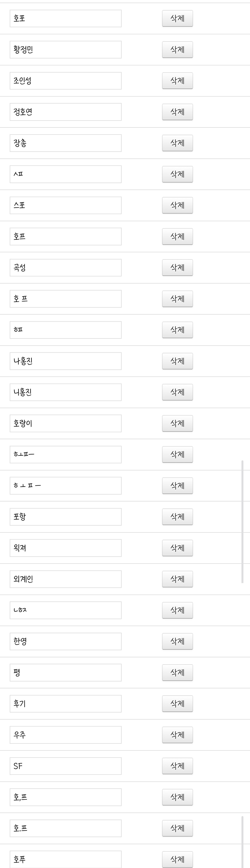250x868 pixels.
Task: Delete the 포항 keyword
Action: (177, 517)
